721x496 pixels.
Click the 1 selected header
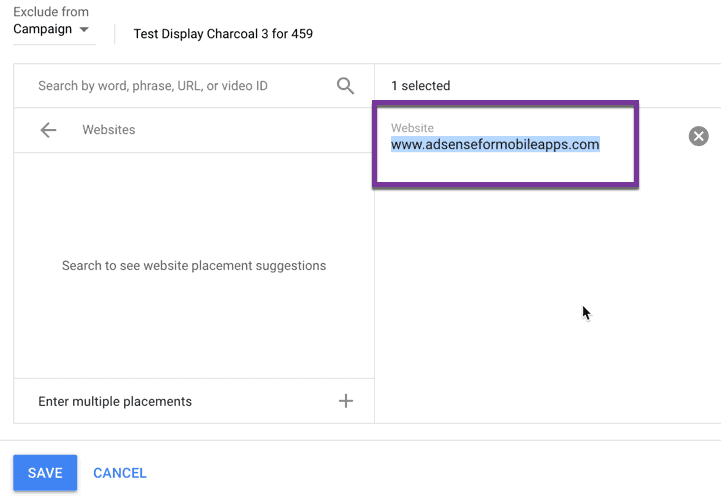[x=420, y=86]
